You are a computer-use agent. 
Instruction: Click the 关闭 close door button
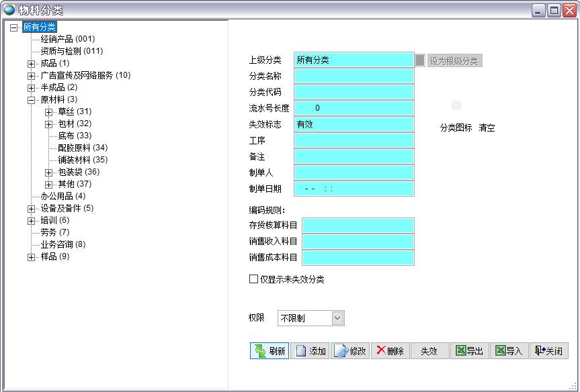(x=548, y=350)
